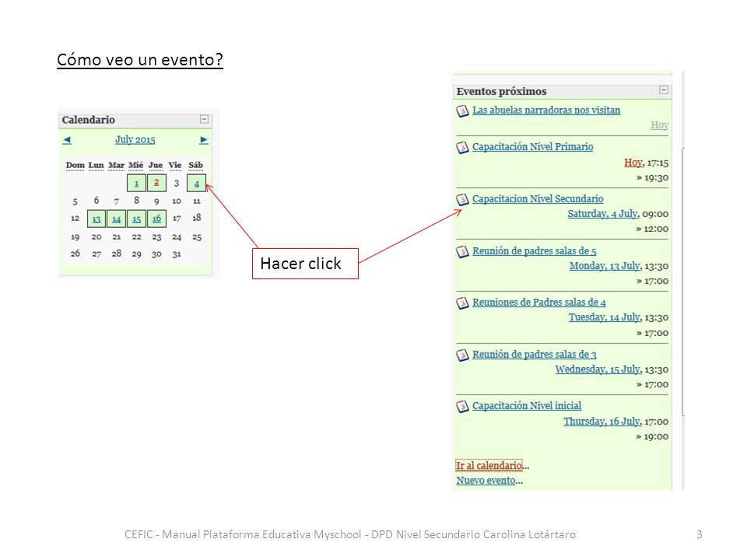Open Reunión de padres salas de 5
This screenshot has width=747, height=560.
(534, 250)
